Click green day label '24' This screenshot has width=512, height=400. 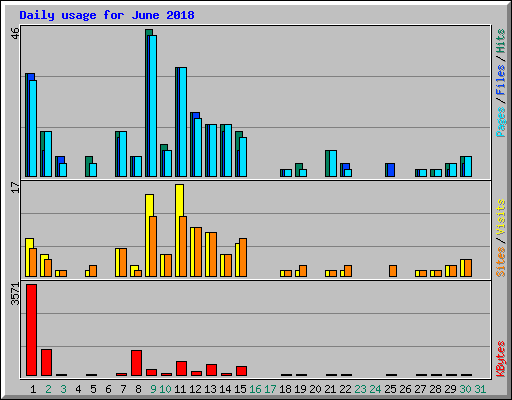(375, 389)
